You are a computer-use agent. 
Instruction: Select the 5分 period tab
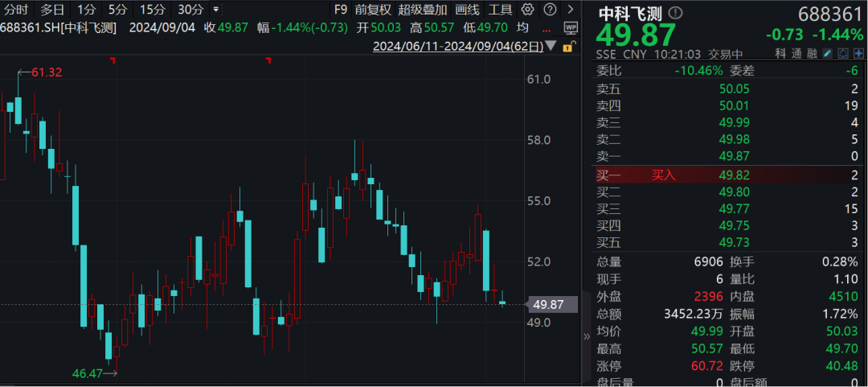(x=117, y=10)
